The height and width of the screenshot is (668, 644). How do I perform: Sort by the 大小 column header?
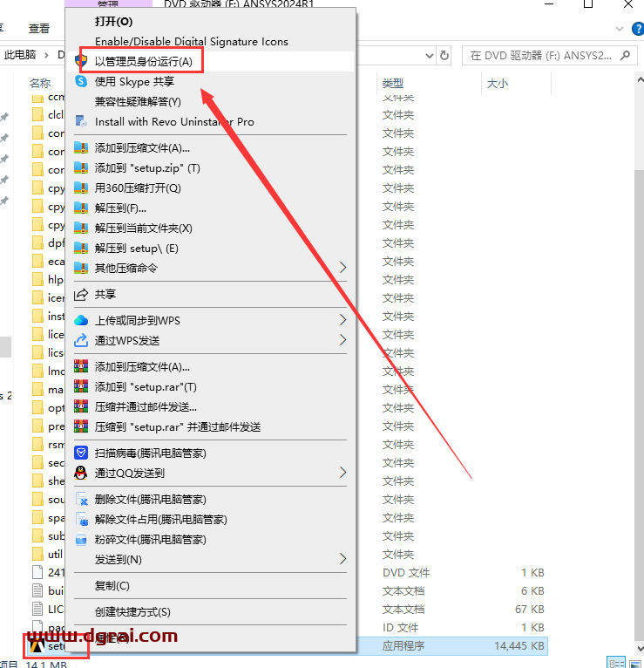pyautogui.click(x=497, y=83)
